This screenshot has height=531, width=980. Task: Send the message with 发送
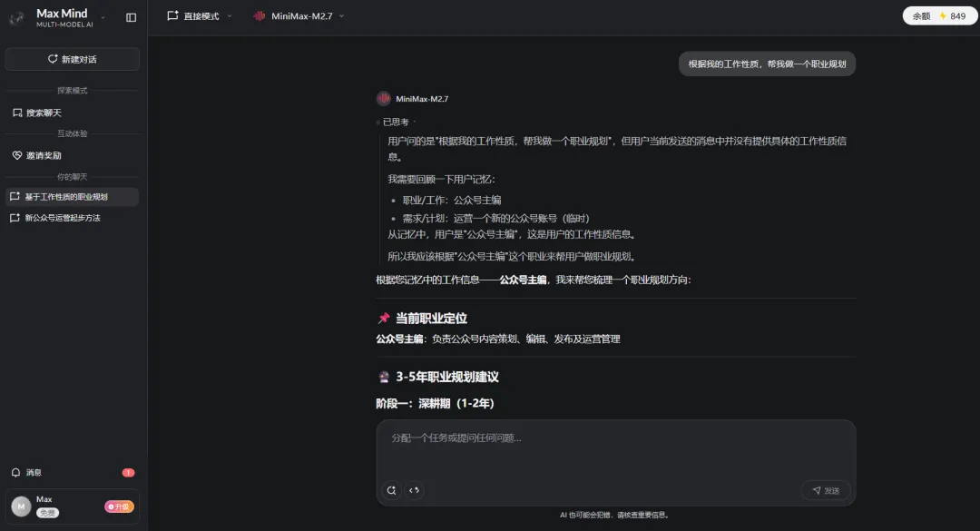826,490
